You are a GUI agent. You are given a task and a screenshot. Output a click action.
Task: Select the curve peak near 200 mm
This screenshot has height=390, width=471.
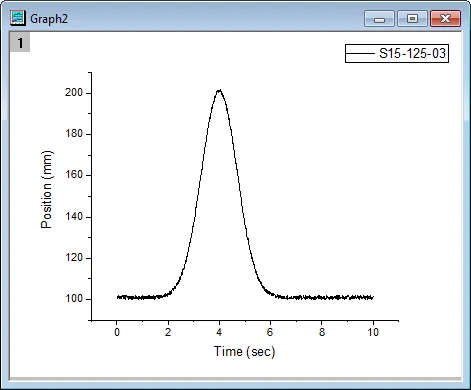point(219,90)
